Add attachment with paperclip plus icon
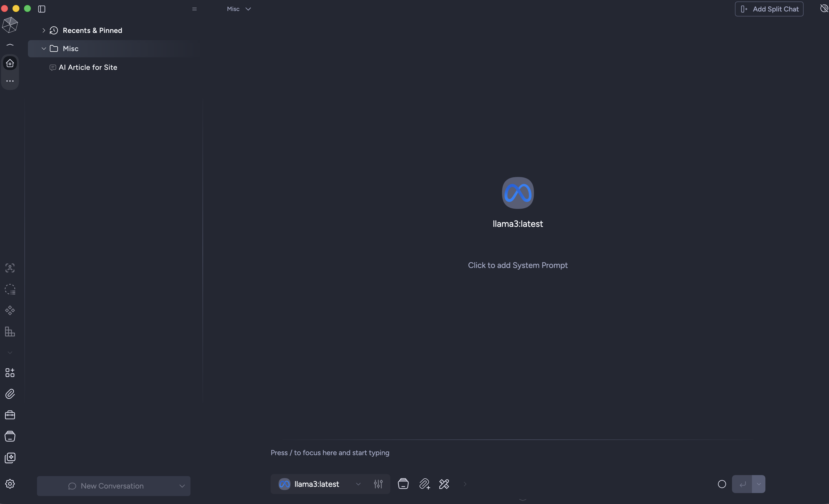This screenshot has height=504, width=829. click(424, 484)
